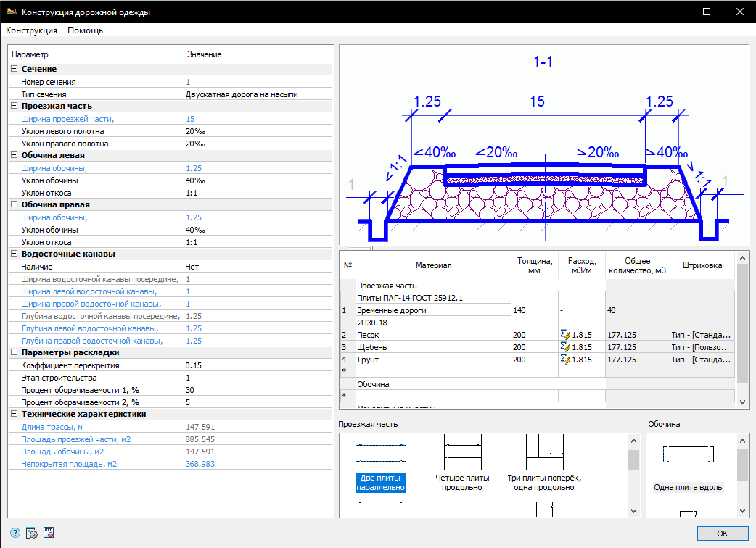This screenshot has height=548, width=756.
Task: Collapse the Параметры раскладки group
Action: pyautogui.click(x=14, y=352)
